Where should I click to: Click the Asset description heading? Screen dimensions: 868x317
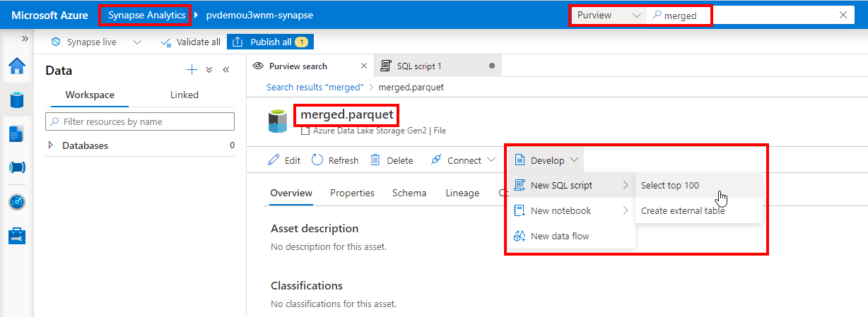(315, 228)
